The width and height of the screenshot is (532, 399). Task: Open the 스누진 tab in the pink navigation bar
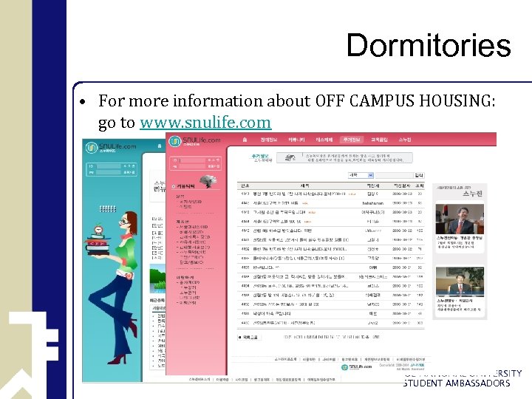(405, 140)
